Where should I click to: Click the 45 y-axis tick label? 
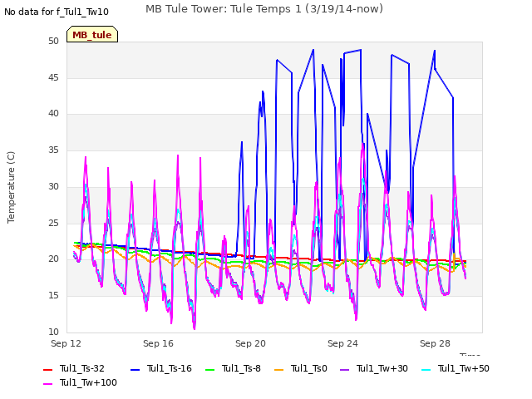53,77
